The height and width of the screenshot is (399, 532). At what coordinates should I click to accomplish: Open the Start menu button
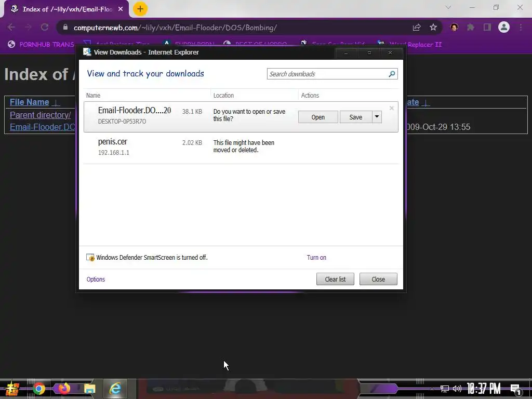coord(12,389)
